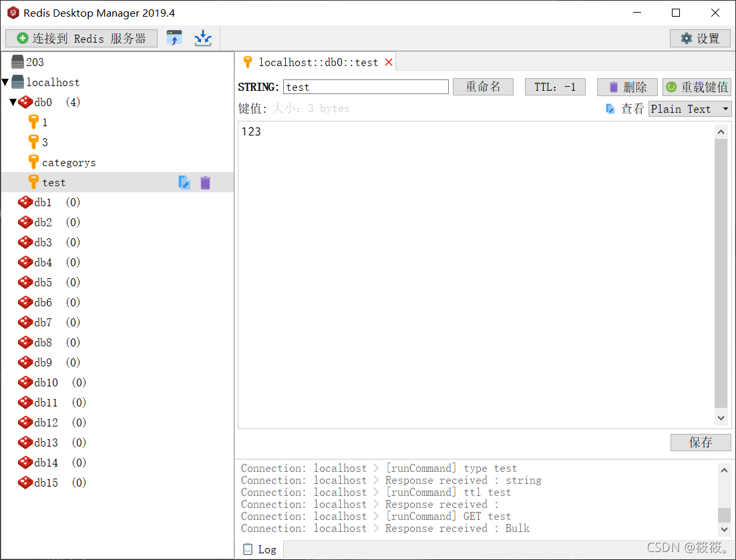Close the localhost::db0::test tab
The width and height of the screenshot is (736, 560).
coord(389,62)
